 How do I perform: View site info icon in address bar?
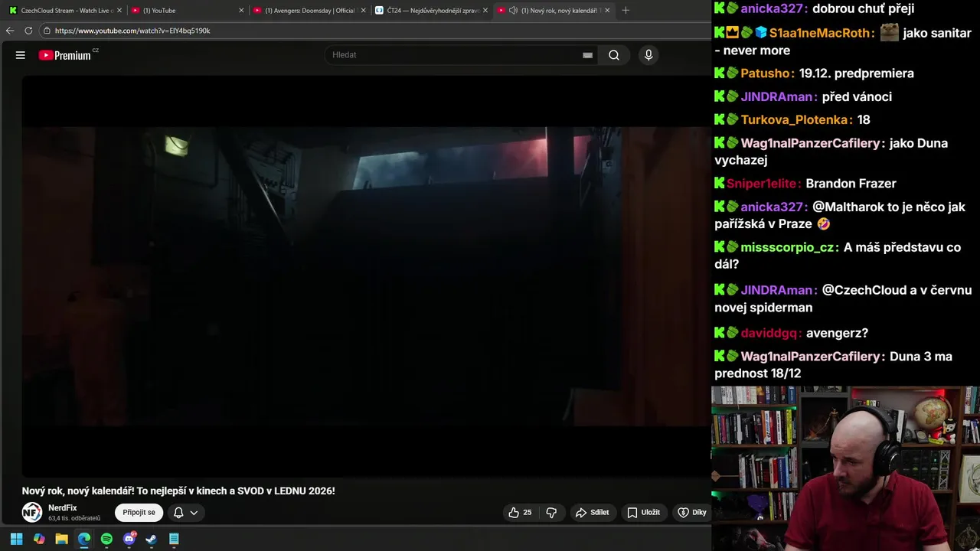[x=47, y=31]
